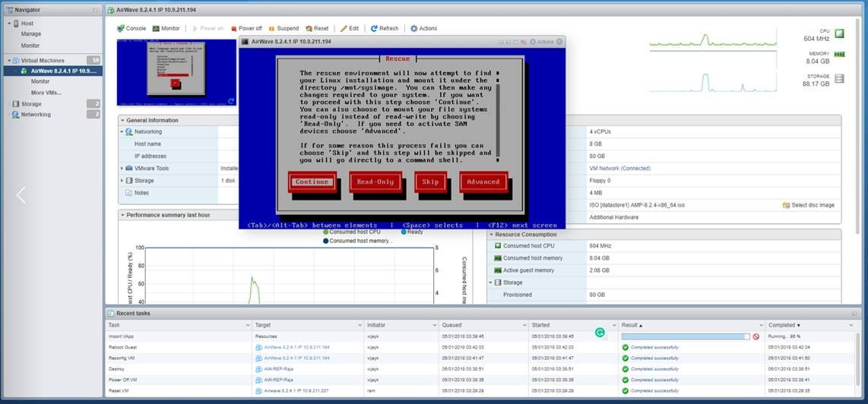Refresh the VM page
The height and width of the screenshot is (404, 868).
pyautogui.click(x=384, y=28)
